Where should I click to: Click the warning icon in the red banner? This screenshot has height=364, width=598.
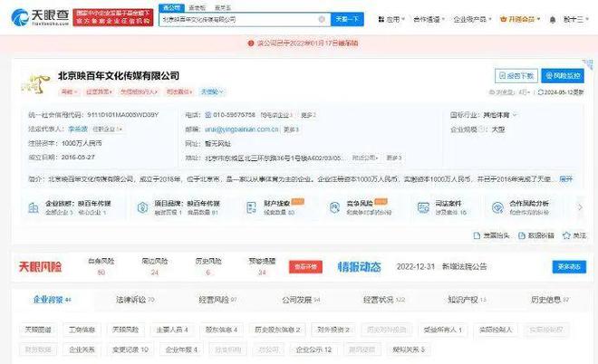click(251, 43)
